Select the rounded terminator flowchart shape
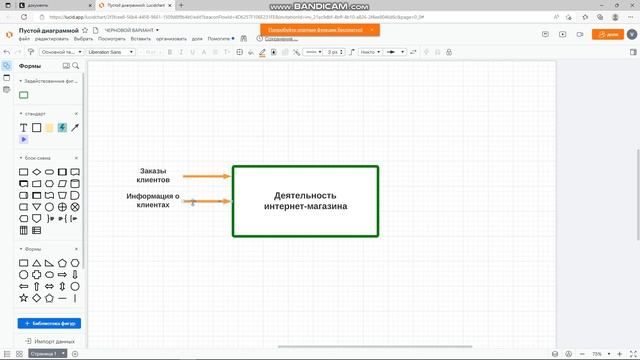The width and height of the screenshot is (640, 360). pyautogui.click(x=49, y=172)
